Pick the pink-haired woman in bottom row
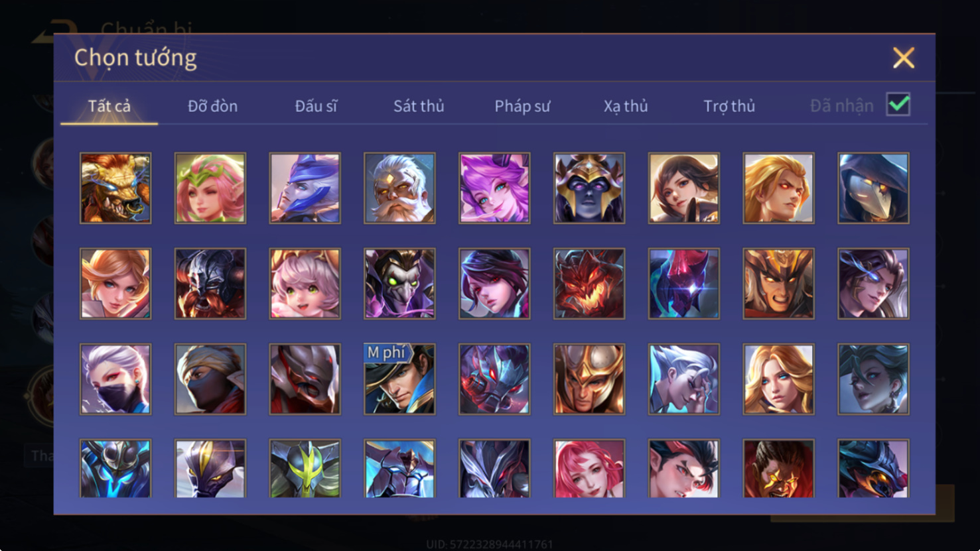Screen dimensions: 980x551 click(x=589, y=468)
